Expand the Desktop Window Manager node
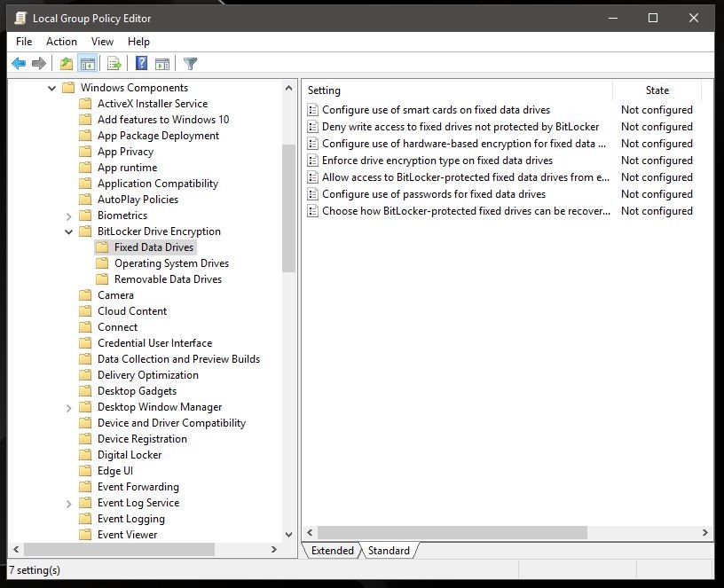 [69, 407]
